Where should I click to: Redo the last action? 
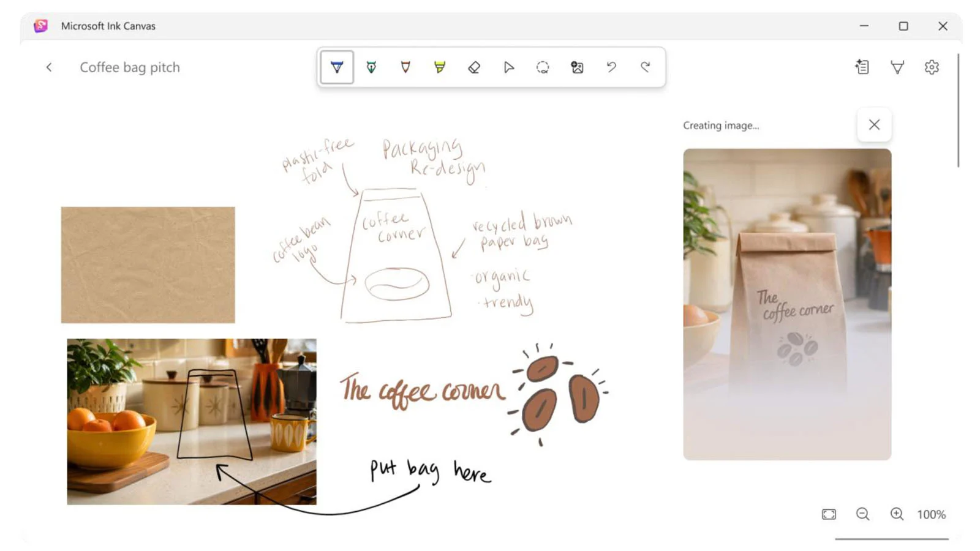pos(646,67)
